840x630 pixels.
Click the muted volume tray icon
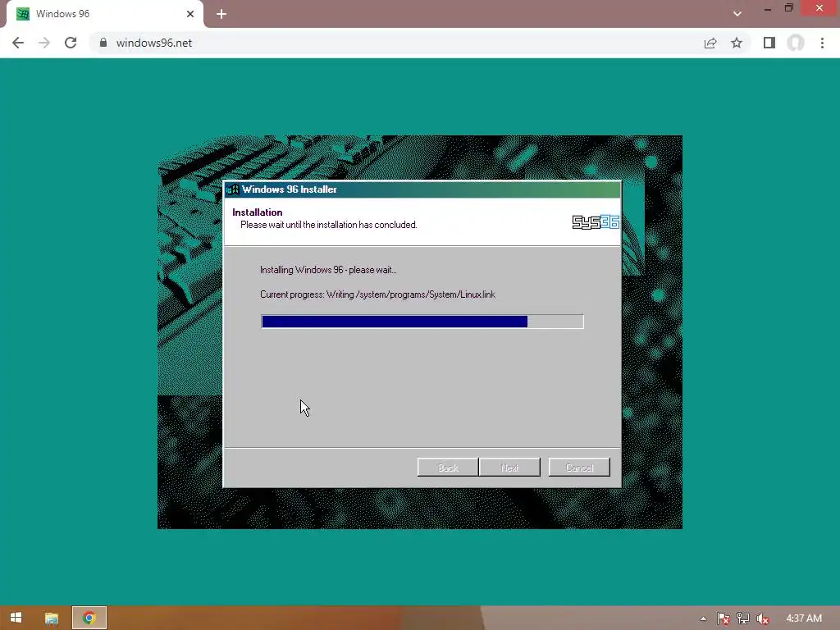[762, 619]
